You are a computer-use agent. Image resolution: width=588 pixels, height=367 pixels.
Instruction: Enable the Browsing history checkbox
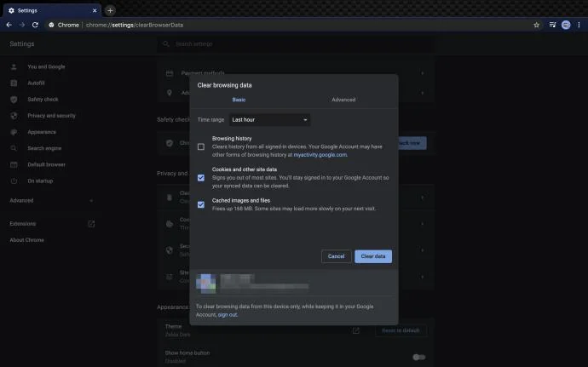pos(201,146)
